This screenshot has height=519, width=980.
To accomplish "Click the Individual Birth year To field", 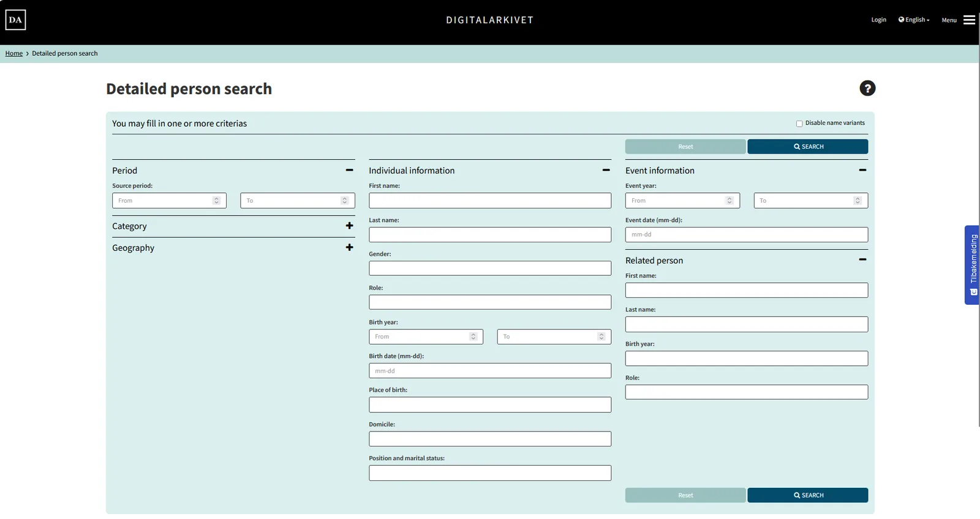I will coord(554,337).
